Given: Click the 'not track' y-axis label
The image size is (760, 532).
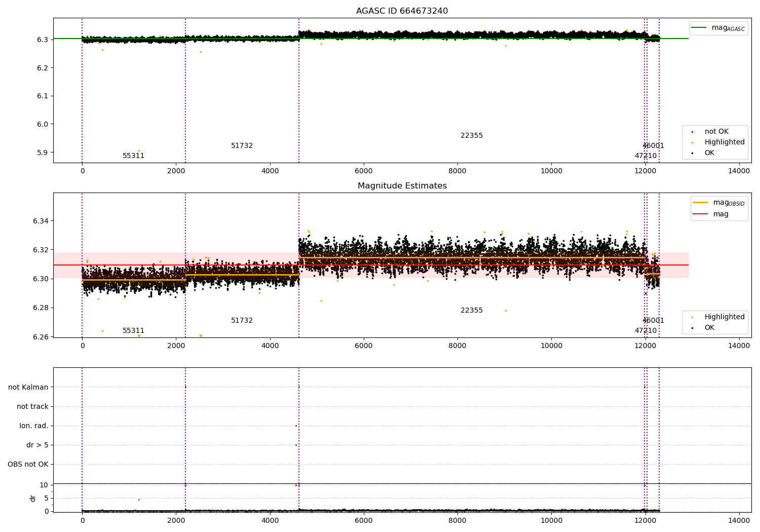Looking at the screenshot, I should 32,407.
